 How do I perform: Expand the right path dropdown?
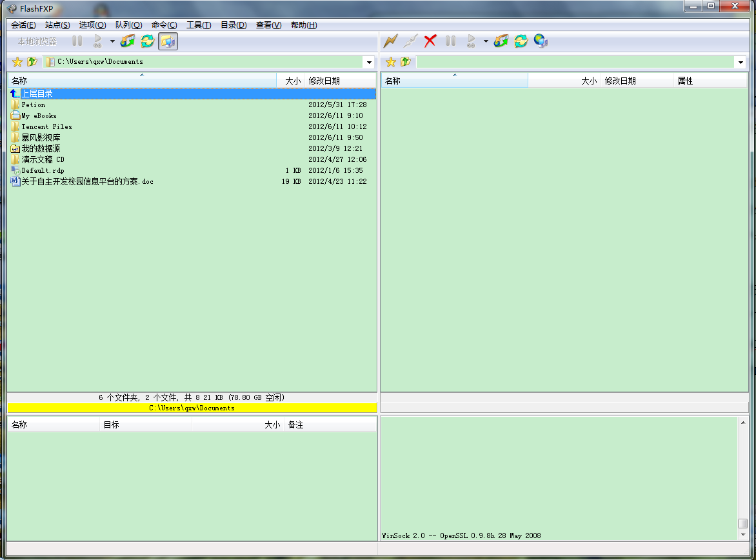coord(741,62)
